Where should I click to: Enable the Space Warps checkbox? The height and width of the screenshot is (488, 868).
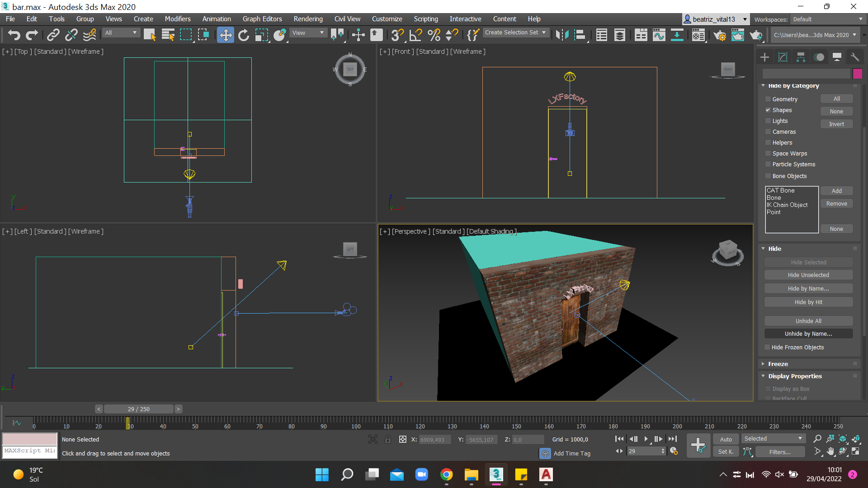coord(768,153)
